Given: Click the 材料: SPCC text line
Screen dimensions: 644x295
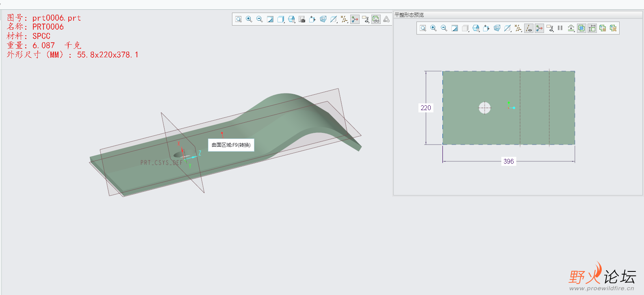Looking at the screenshot, I should pos(28,36).
